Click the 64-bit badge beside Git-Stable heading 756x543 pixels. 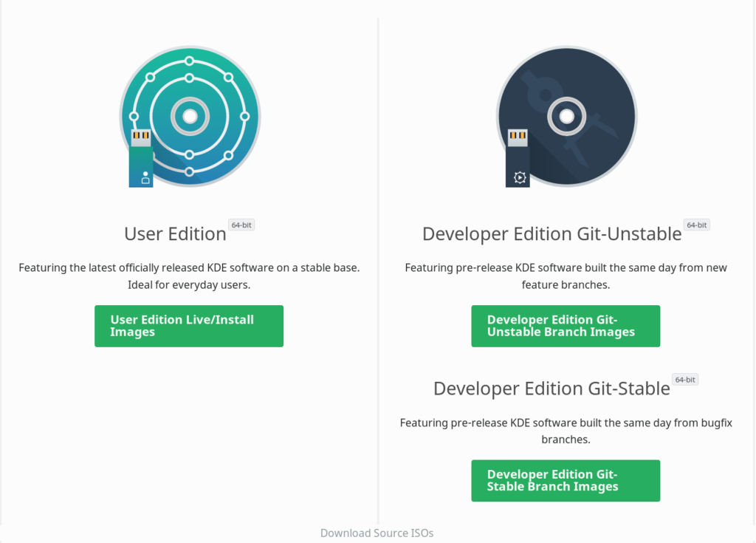pyautogui.click(x=685, y=380)
